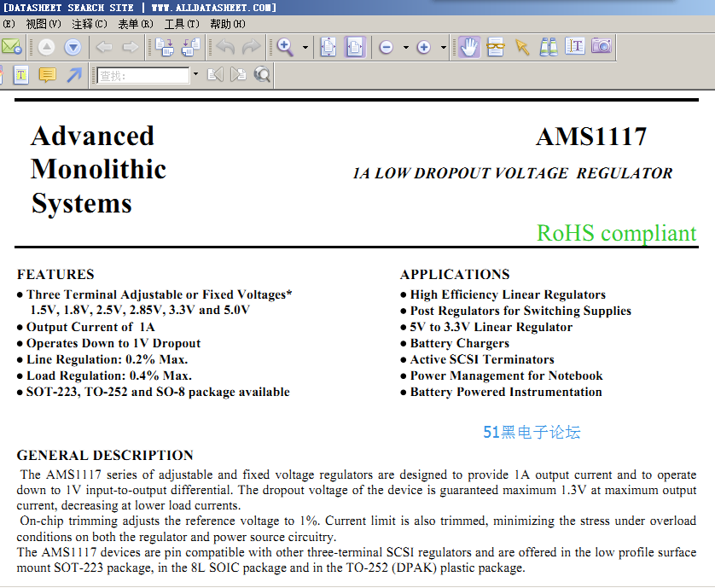This screenshot has height=588, width=715.
Task: Open the 表单(R) menu
Action: click(x=136, y=24)
